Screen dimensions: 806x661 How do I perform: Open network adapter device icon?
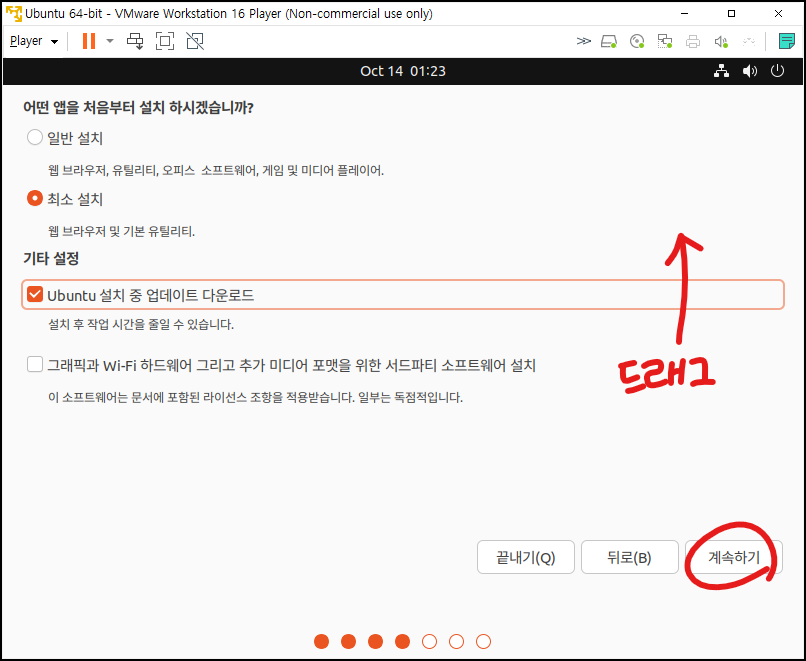tap(665, 41)
